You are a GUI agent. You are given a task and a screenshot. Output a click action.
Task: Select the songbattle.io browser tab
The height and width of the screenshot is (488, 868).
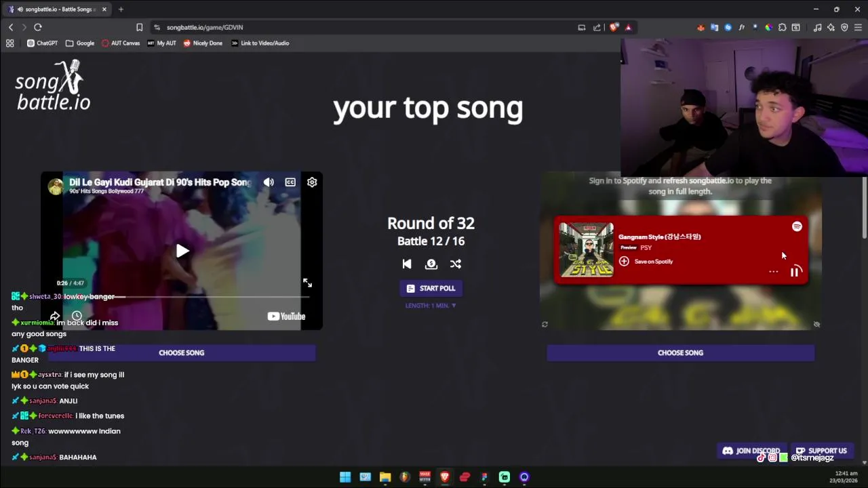point(58,9)
